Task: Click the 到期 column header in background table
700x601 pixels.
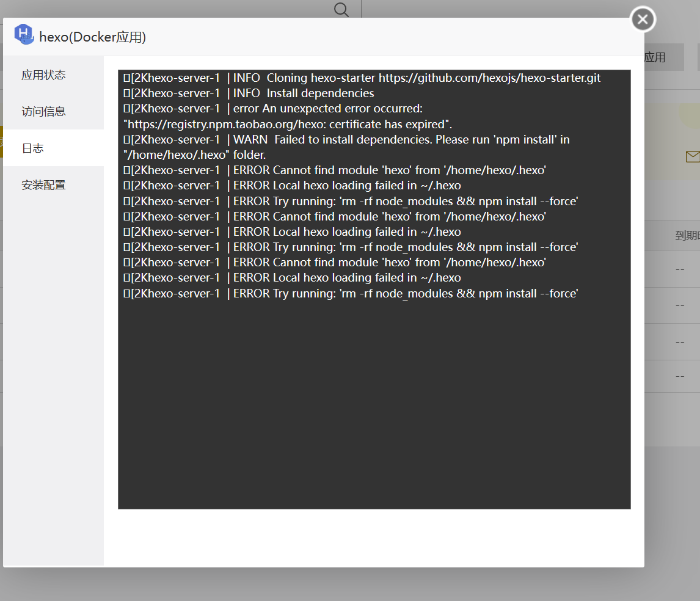Action: coord(687,235)
